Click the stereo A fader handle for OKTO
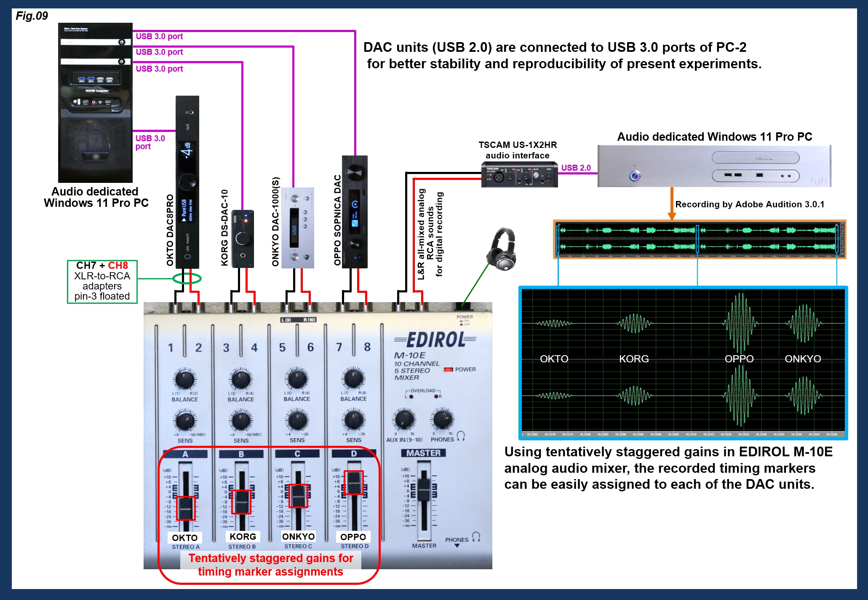This screenshot has width=868, height=600. [x=186, y=508]
